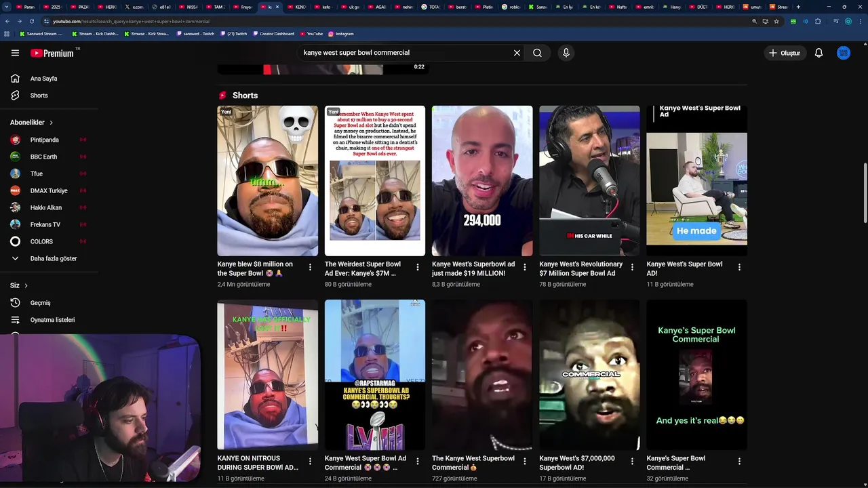The width and height of the screenshot is (868, 488).
Task: Play the thumbnail showing 294,000
Action: (482, 180)
